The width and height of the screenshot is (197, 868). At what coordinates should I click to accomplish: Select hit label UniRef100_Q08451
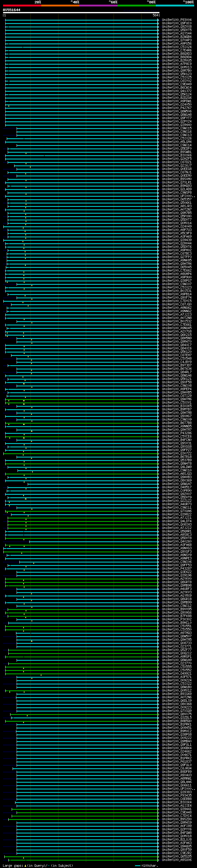coord(177,728)
